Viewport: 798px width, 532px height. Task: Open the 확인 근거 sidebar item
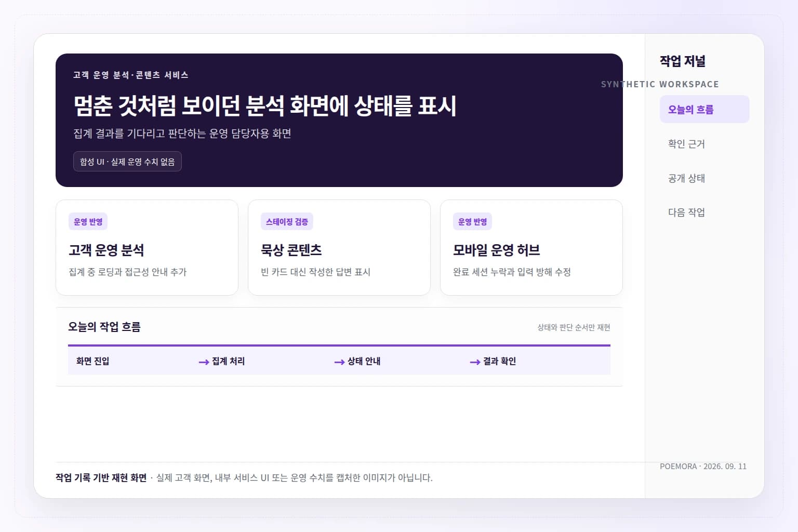tap(704, 144)
